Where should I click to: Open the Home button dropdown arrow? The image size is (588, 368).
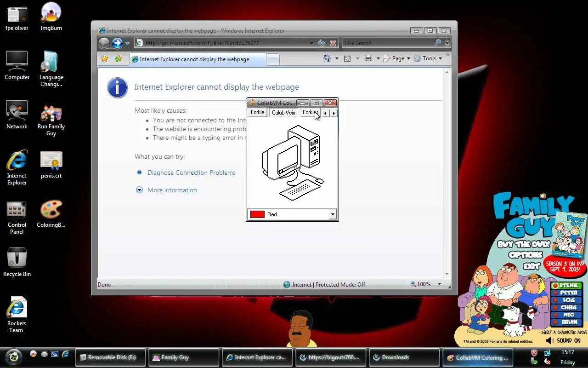pos(337,58)
